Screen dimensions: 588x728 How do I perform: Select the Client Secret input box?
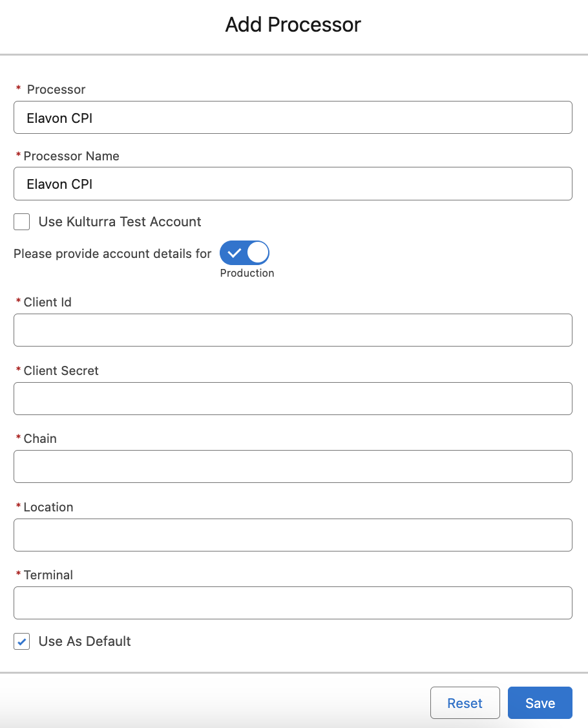pos(293,398)
